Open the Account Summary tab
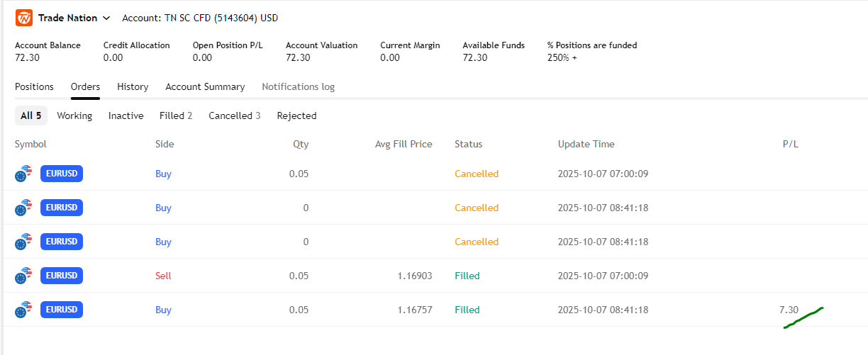The height and width of the screenshot is (355, 868). pyautogui.click(x=205, y=86)
